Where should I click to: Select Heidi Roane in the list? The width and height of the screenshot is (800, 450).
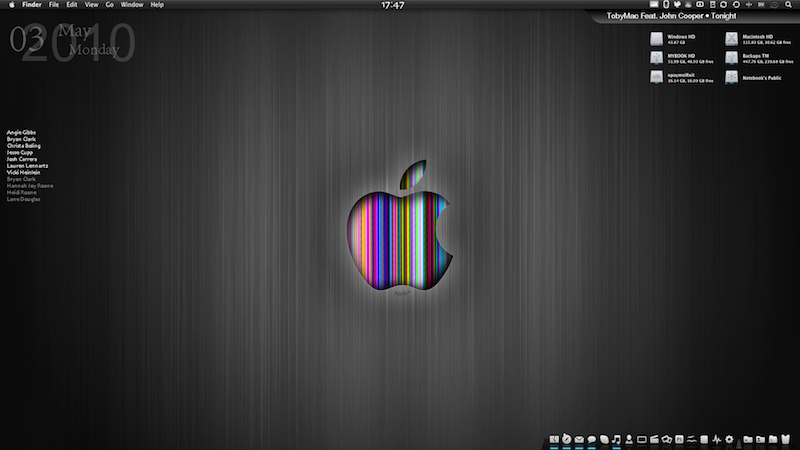tap(22, 192)
